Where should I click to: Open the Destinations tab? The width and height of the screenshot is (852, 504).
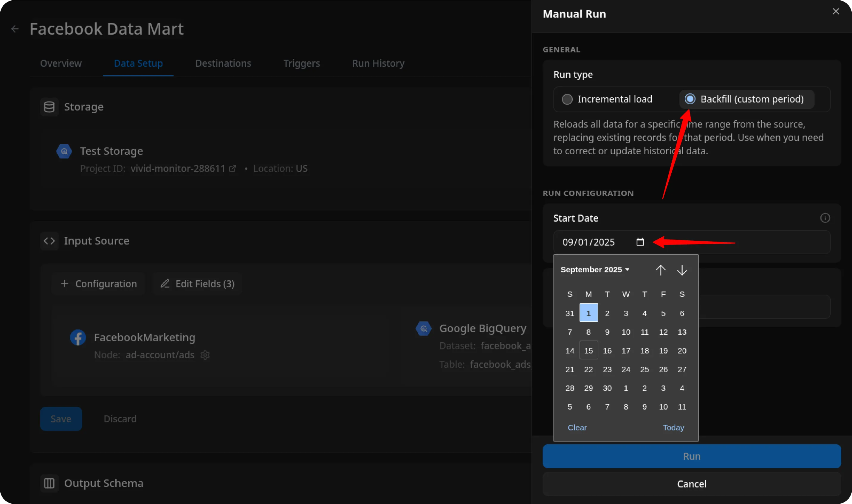(x=223, y=63)
